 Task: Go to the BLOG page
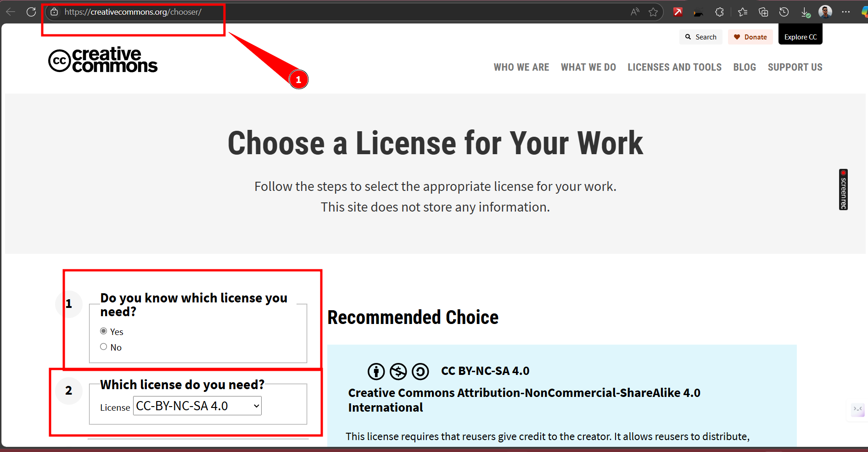click(x=745, y=67)
